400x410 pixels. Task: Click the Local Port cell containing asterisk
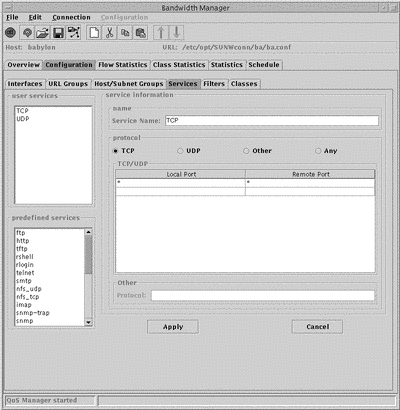181,183
